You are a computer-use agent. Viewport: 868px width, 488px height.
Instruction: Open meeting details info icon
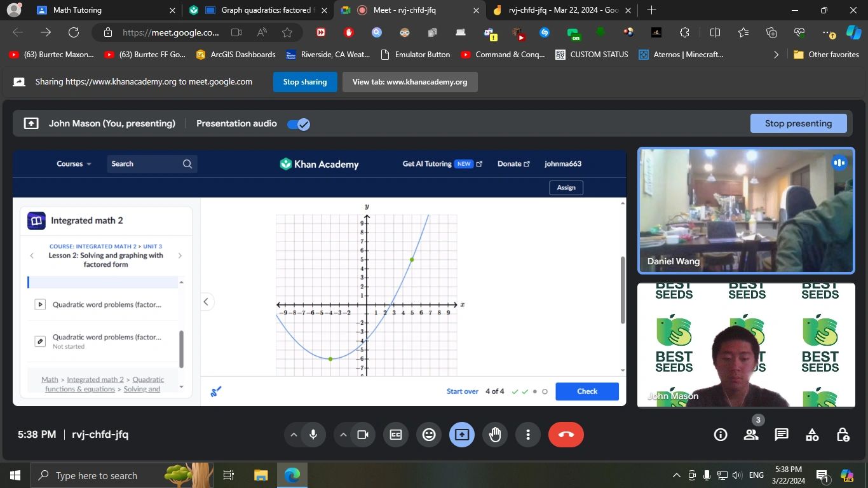(720, 434)
